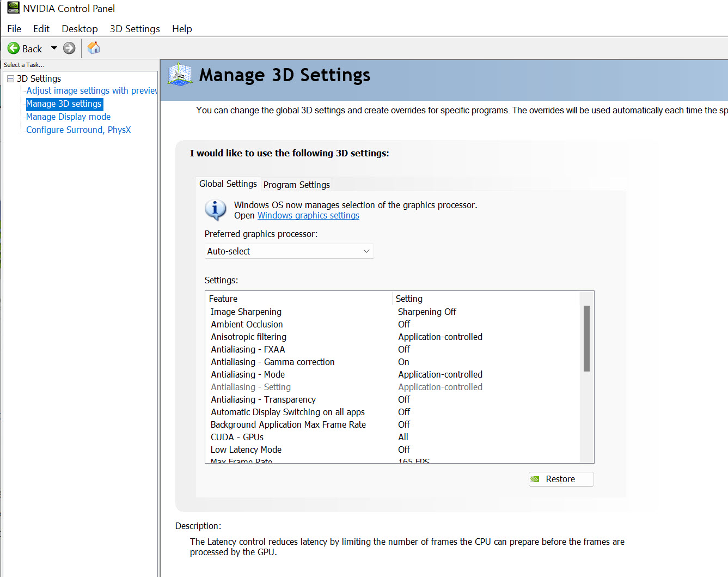Screen dimensions: 728x577
Task: Select the greyed Antialiasing - Setting row
Action: (x=393, y=387)
